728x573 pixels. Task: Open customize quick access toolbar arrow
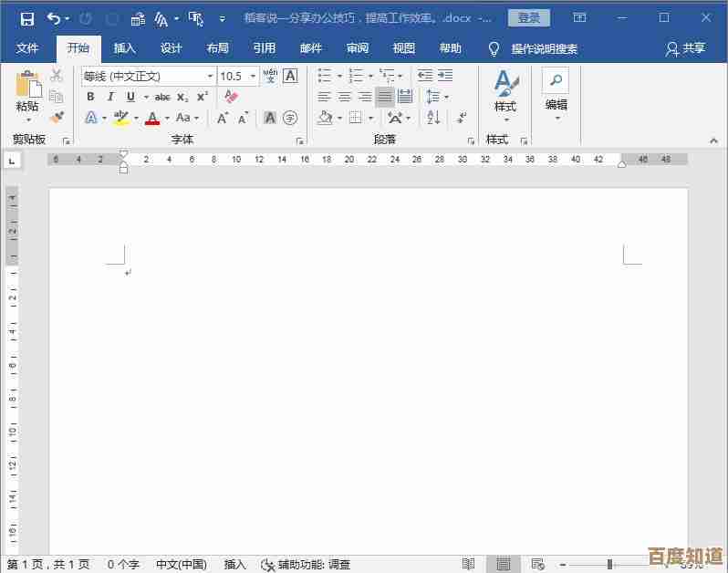coord(223,19)
